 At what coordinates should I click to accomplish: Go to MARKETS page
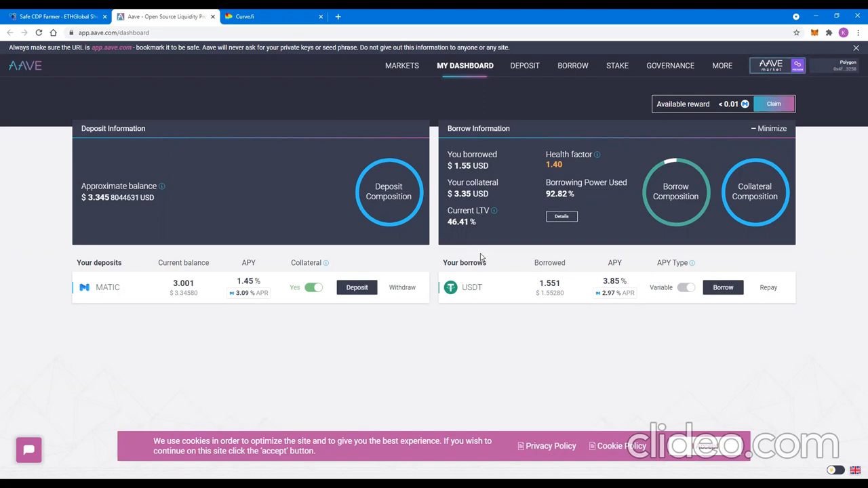point(402,66)
